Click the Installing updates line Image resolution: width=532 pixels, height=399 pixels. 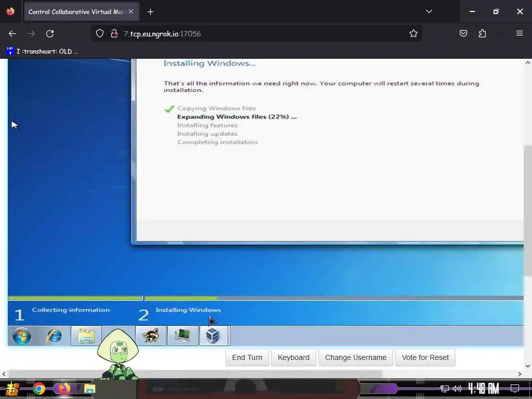207,134
